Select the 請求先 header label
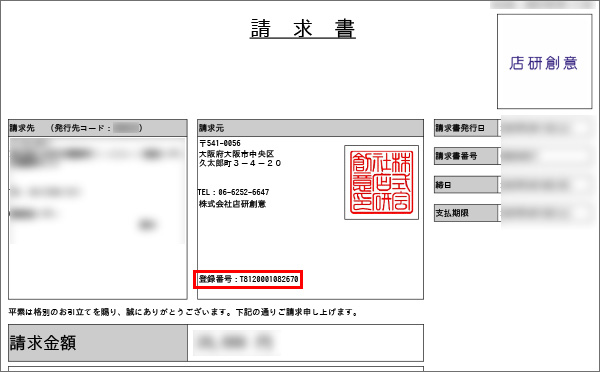The height and width of the screenshot is (372, 600). click(22, 128)
